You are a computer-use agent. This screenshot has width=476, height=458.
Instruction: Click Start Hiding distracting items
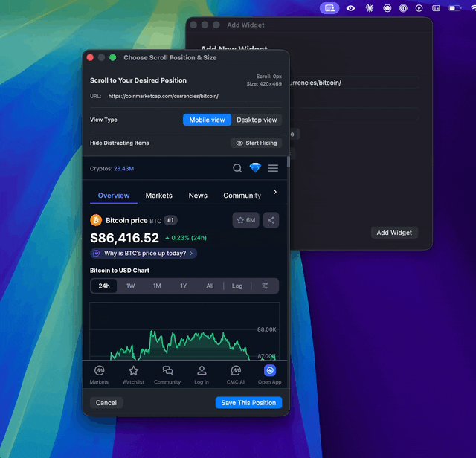coord(256,143)
